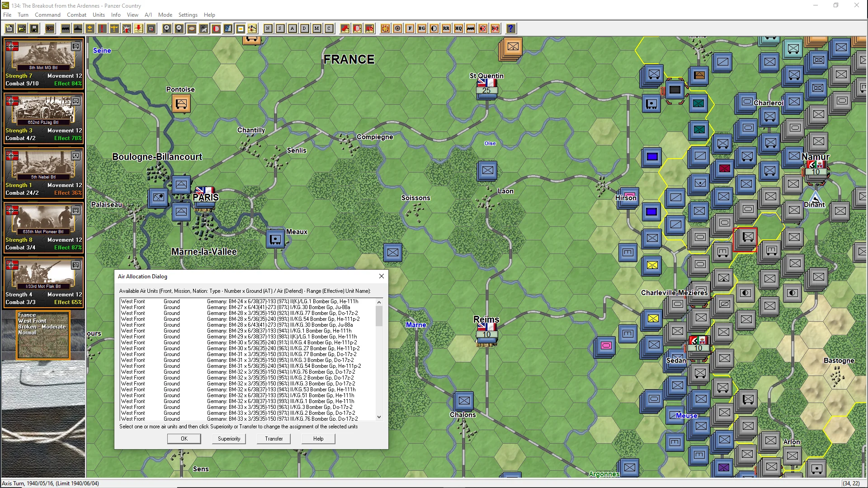Click the red down-arrow map icon

(139, 28)
